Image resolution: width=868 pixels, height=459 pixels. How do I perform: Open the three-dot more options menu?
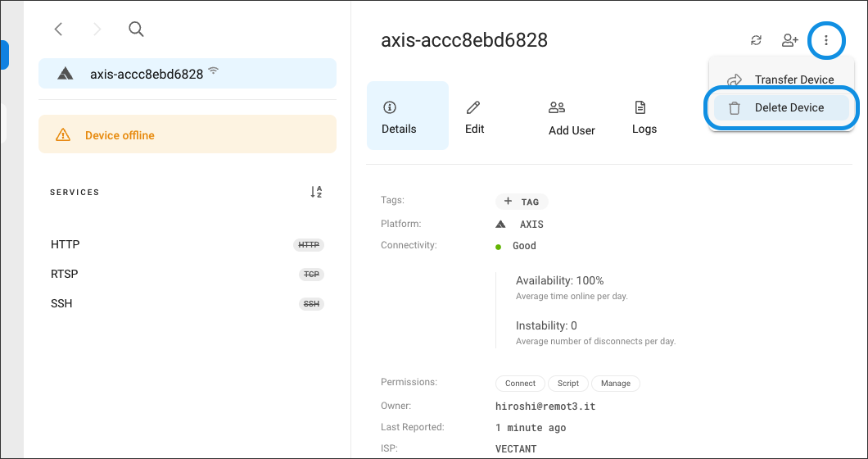click(826, 40)
